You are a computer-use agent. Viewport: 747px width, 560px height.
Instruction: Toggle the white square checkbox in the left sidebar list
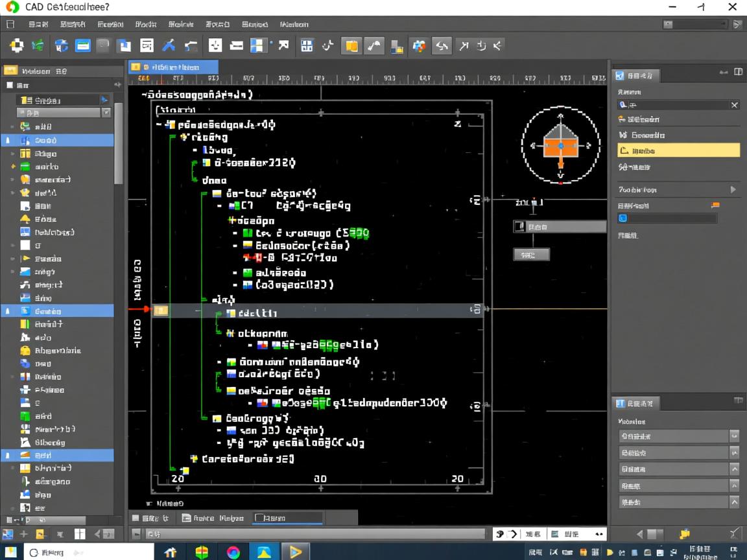pos(25,245)
